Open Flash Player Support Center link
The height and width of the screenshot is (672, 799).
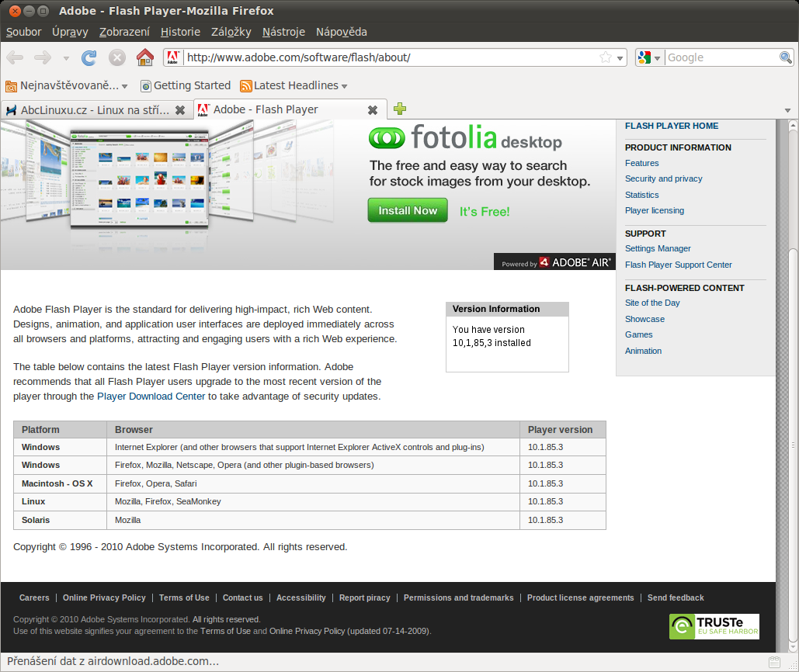(x=678, y=265)
